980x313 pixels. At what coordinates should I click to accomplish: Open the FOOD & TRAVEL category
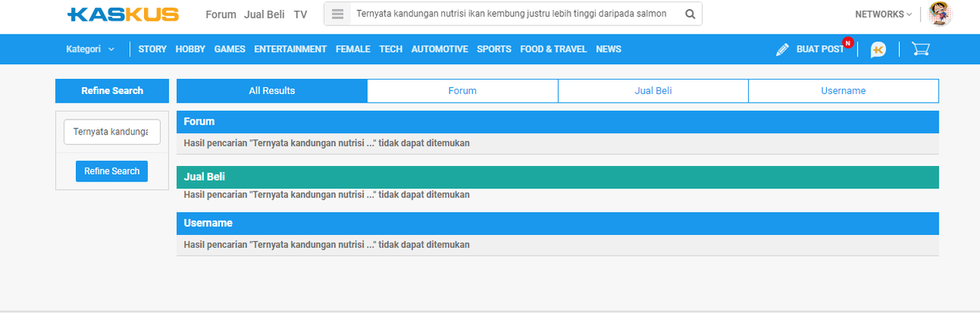click(x=553, y=49)
